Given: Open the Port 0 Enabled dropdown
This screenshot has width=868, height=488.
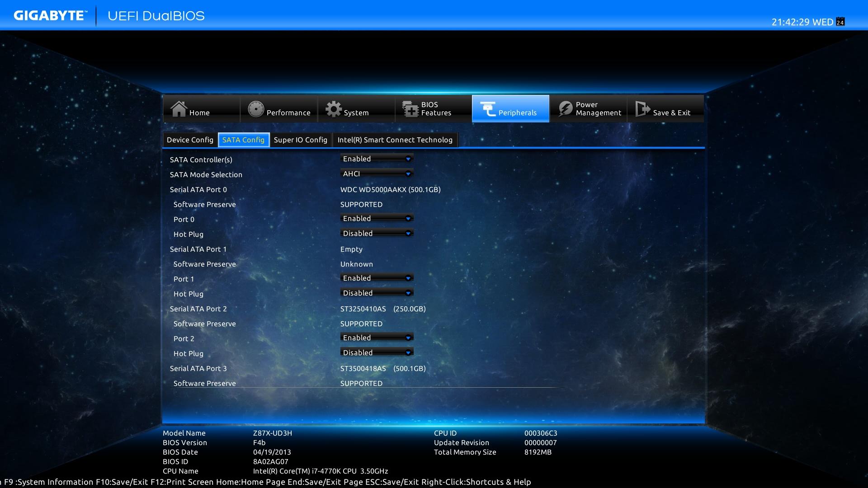Looking at the screenshot, I should (x=377, y=219).
